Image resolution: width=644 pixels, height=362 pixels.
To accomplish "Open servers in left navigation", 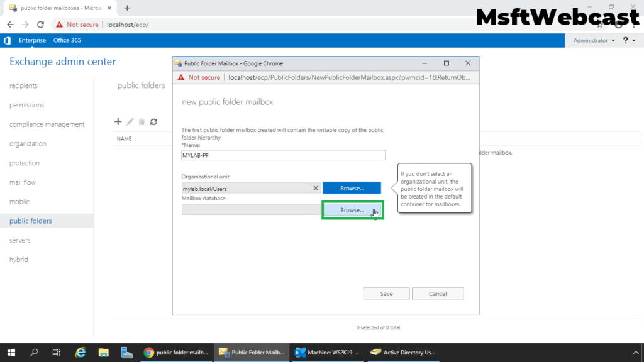I will [x=19, y=240].
